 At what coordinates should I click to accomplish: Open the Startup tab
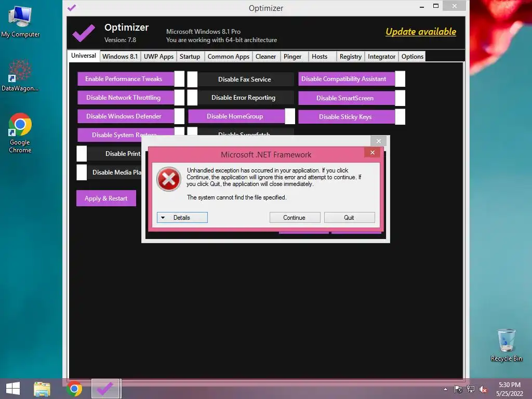[x=190, y=56]
